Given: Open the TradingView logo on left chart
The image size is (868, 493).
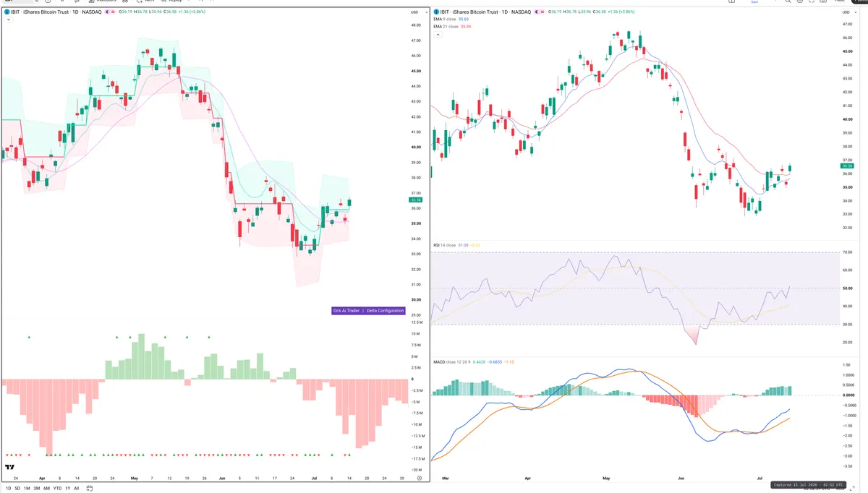Looking at the screenshot, I should (x=10, y=467).
